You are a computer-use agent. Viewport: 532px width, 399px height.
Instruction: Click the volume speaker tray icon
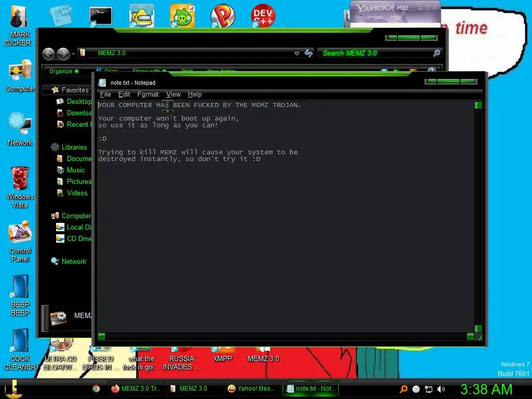pyautogui.click(x=441, y=389)
